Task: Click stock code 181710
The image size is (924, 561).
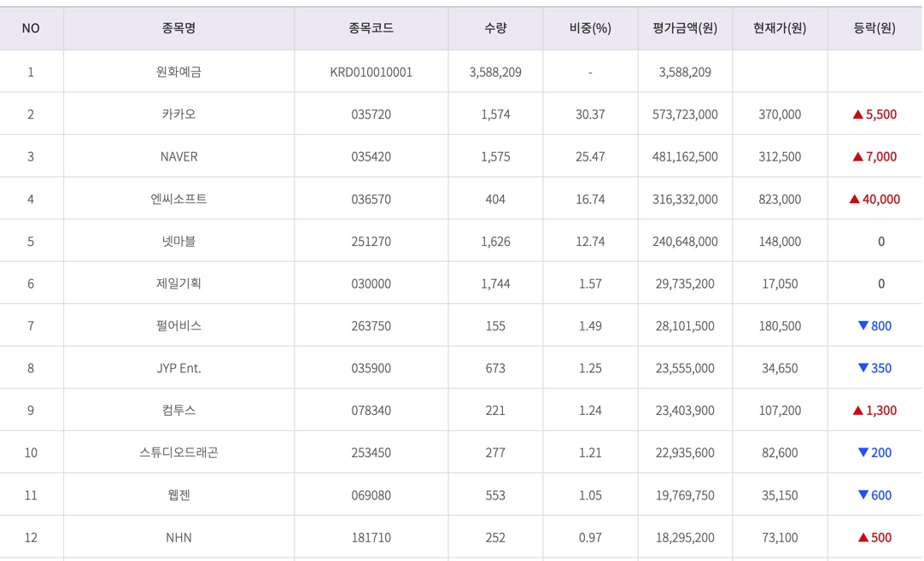Action: 371,537
